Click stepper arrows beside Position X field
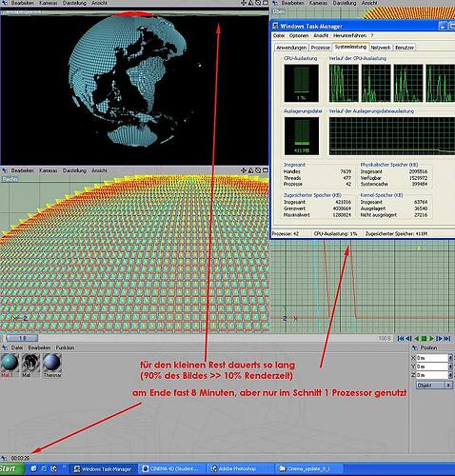Image resolution: width=455 pixels, height=476 pixels. (x=450, y=358)
